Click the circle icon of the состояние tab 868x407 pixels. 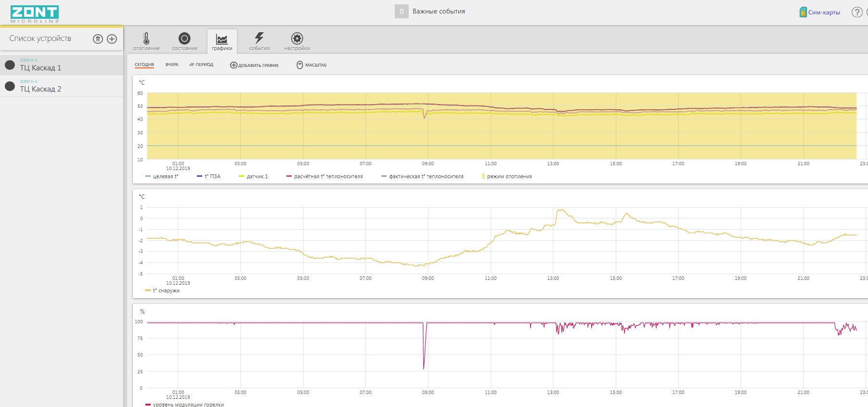[184, 38]
